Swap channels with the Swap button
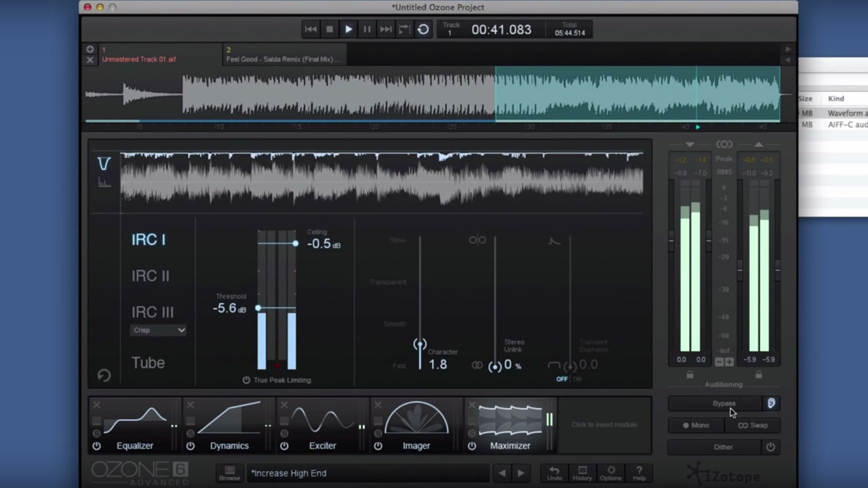This screenshot has height=488, width=868. pos(753,426)
